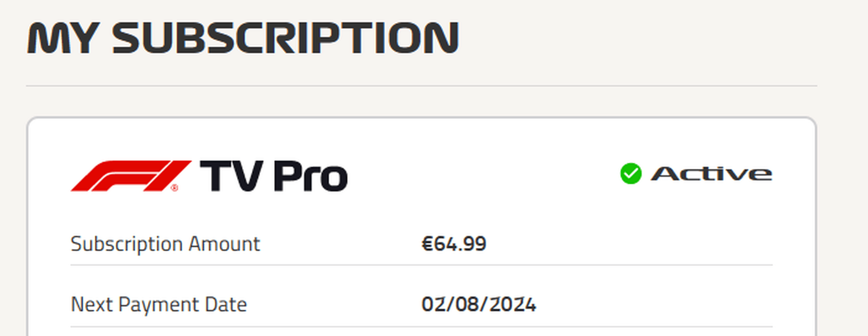Click blank space right of €64.99
Image resolution: width=868 pixels, height=336 pixels.
[628, 244]
